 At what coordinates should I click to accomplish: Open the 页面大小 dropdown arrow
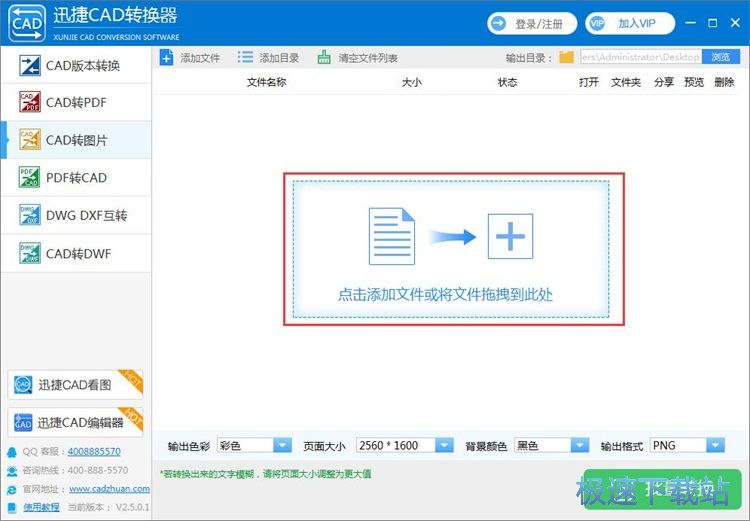click(444, 445)
